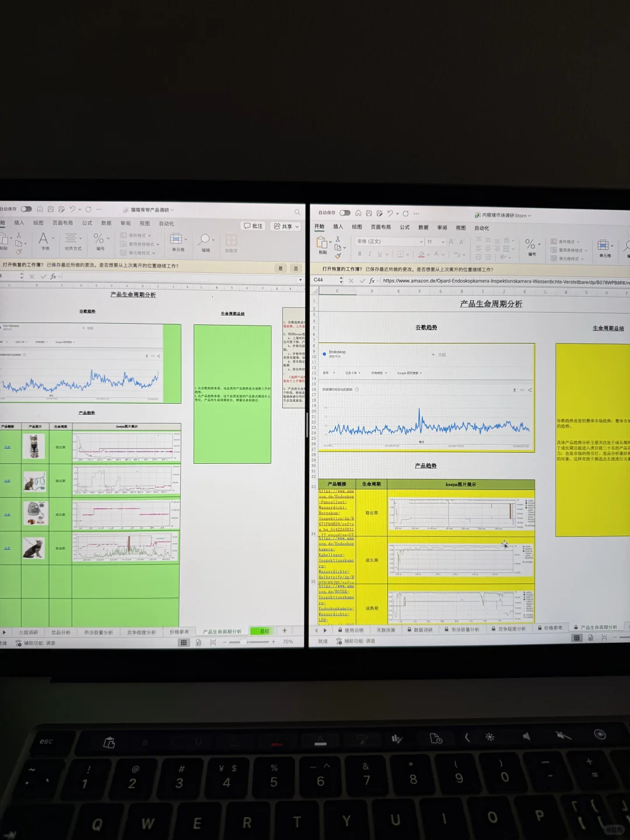
Task: Click Format Painter brush in right window
Action: pyautogui.click(x=338, y=256)
